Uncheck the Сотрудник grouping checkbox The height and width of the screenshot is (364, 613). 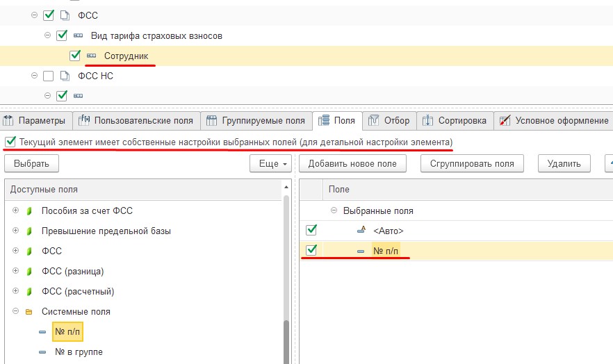point(75,56)
